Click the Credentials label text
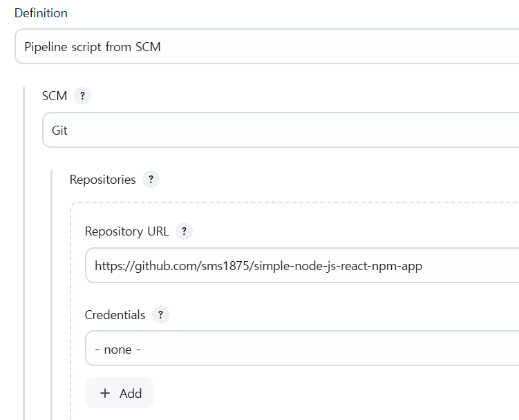Screen dimensions: 519x420 coord(115,315)
